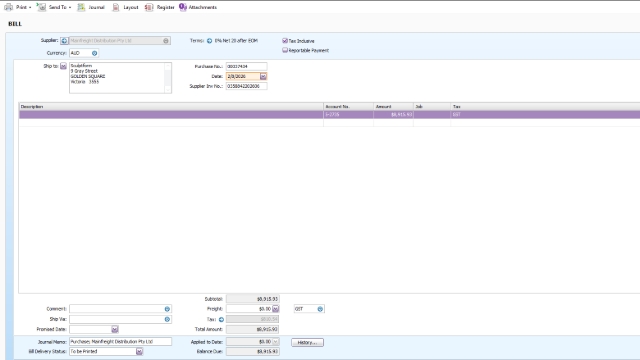
Task: Select the GST tax cell in the row
Action: (x=545, y=115)
